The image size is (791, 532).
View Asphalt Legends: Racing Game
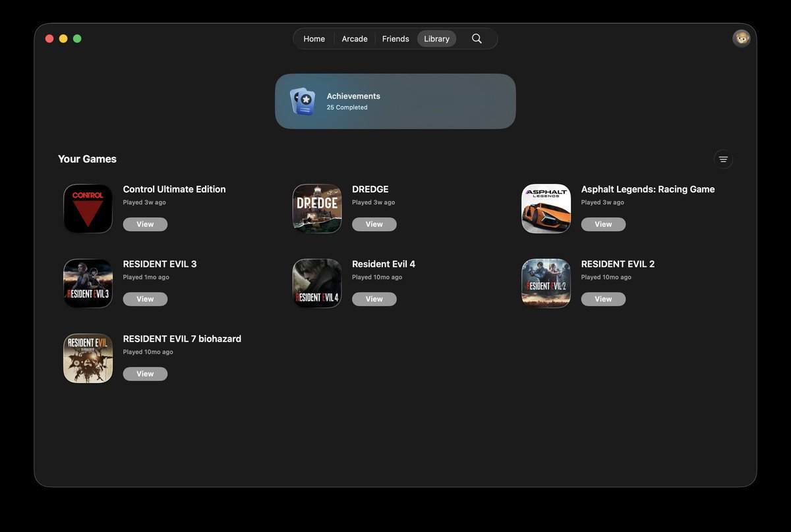click(603, 224)
